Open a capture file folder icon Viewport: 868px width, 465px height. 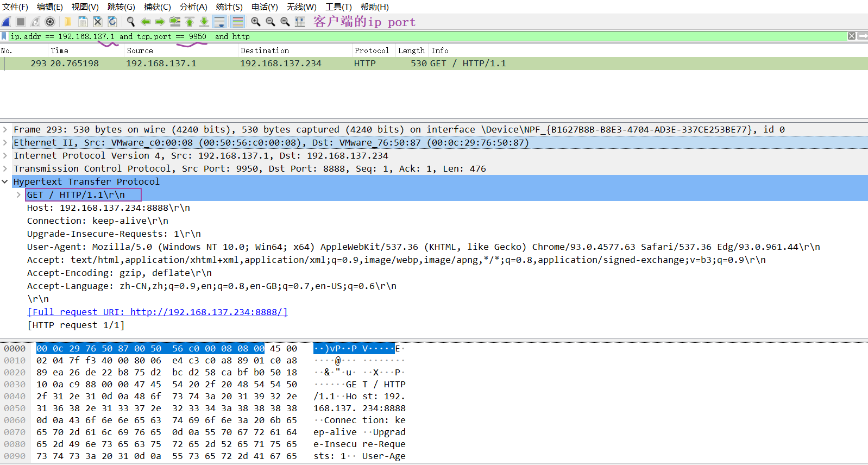[x=68, y=22]
